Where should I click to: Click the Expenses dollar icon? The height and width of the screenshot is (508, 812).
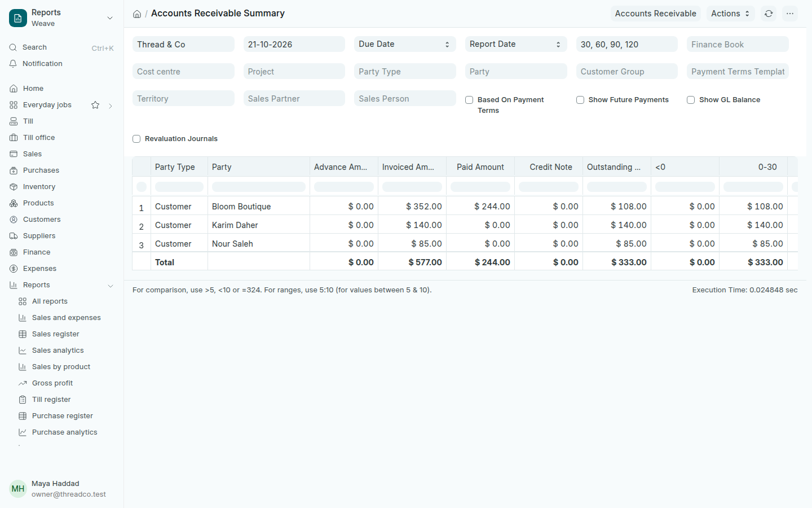click(14, 269)
